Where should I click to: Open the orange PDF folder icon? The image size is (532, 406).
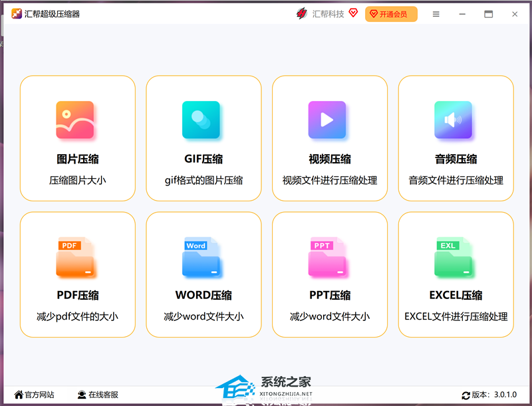click(x=74, y=256)
